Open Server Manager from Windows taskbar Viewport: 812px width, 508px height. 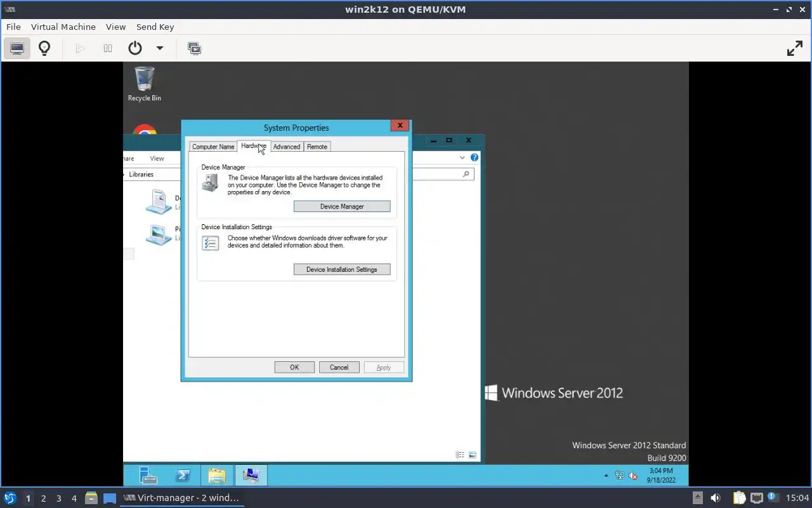(x=148, y=475)
